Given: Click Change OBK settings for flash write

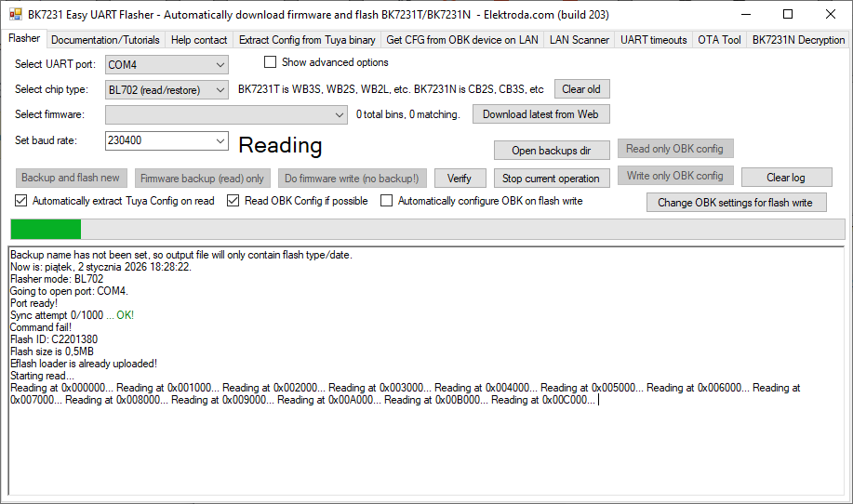Looking at the screenshot, I should coord(735,203).
